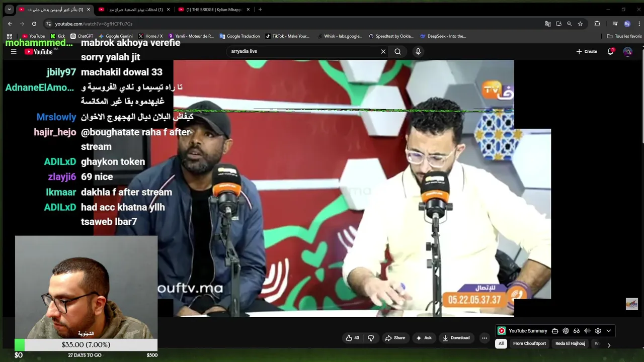Open the YouTube account avatar menu
Viewport: 644px width, 362px height.
[627, 51]
